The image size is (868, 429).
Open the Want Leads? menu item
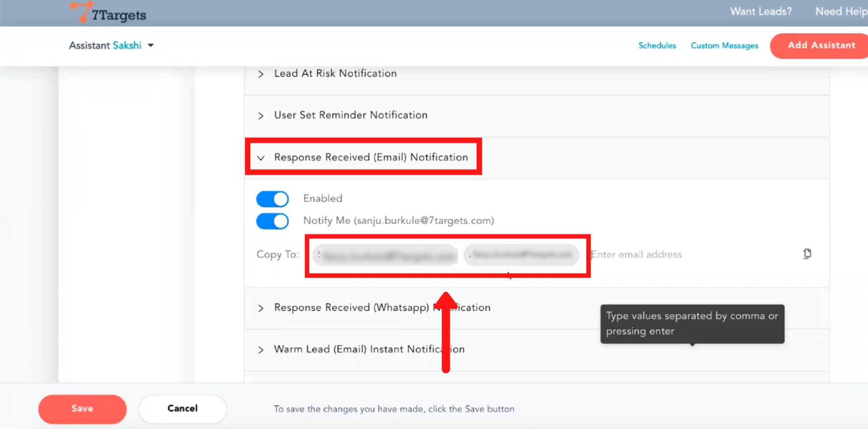tap(761, 12)
